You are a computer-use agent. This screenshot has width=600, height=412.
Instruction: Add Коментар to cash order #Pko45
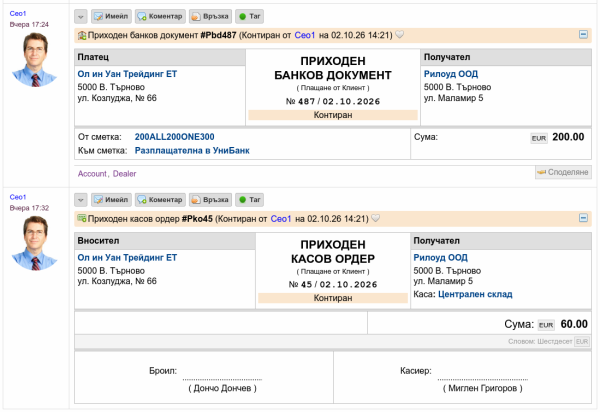pos(160,200)
